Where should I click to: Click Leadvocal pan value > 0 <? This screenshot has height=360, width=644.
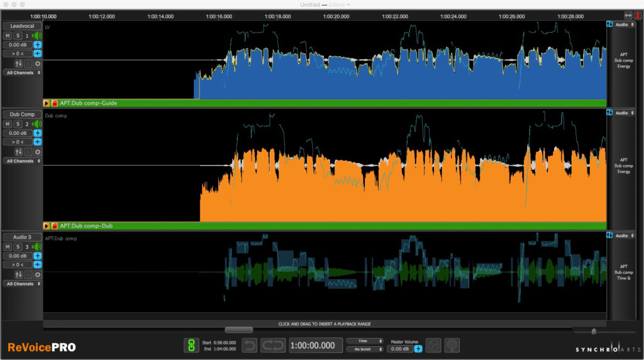(x=18, y=53)
